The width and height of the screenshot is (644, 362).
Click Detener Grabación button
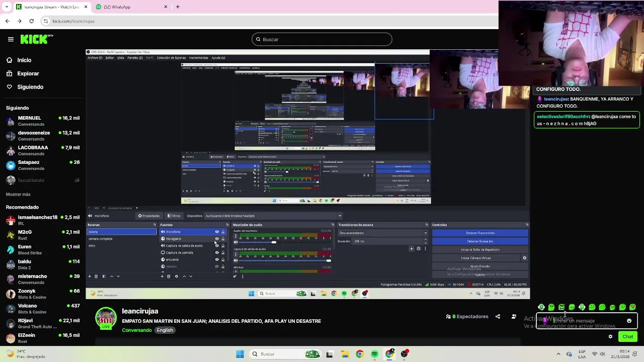[480, 241]
